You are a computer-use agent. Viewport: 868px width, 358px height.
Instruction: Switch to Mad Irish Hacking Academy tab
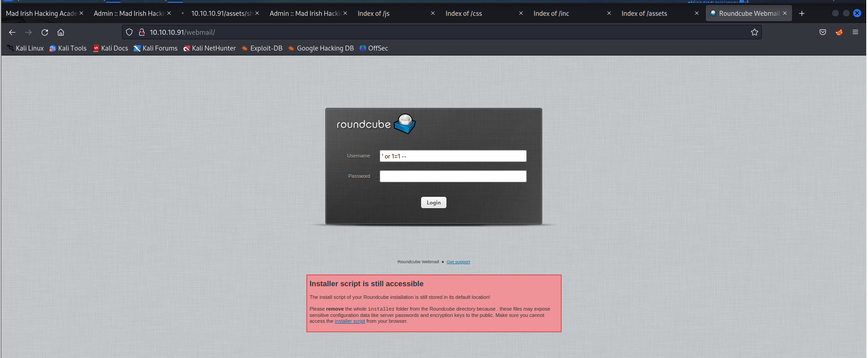(41, 14)
